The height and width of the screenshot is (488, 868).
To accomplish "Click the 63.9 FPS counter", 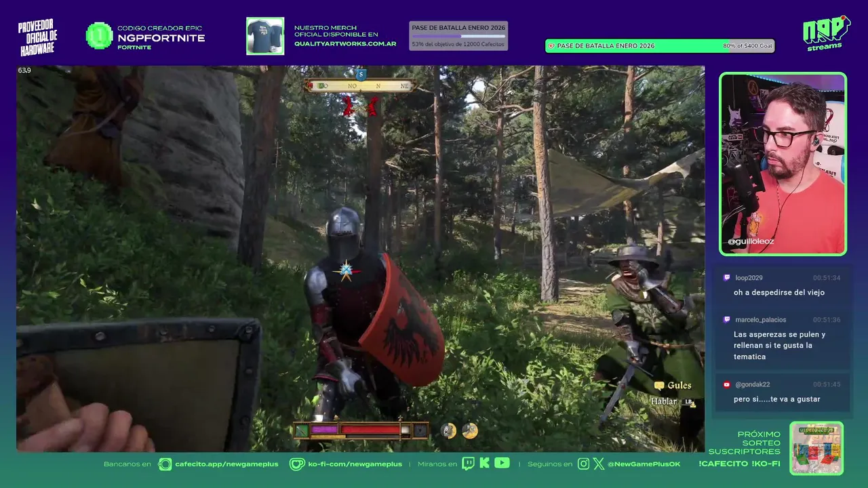I will [24, 70].
